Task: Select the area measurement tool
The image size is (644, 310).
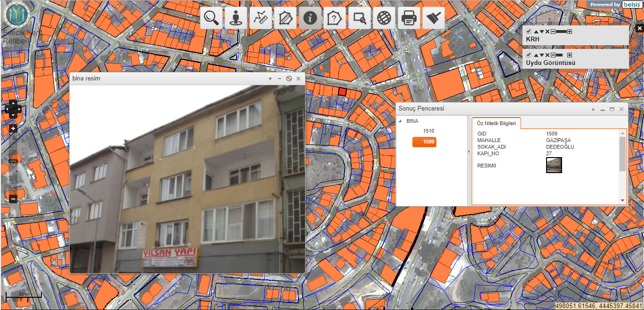Action: pos(285,18)
